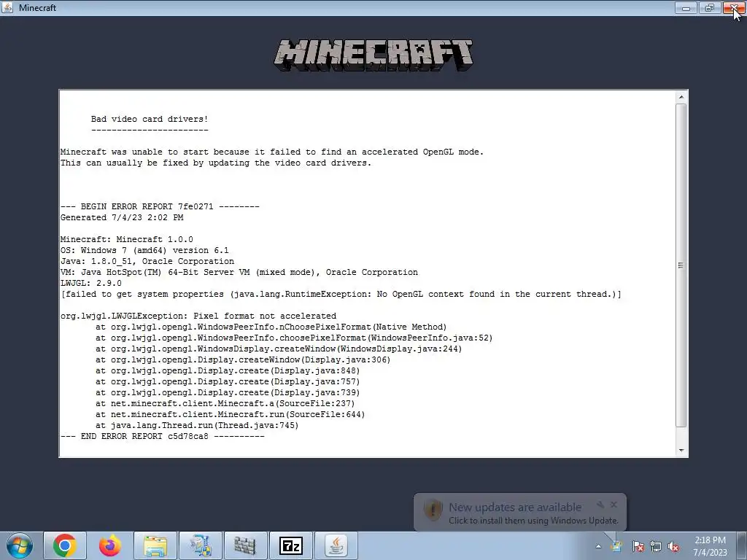The height and width of the screenshot is (560, 747).
Task: Minimize the Minecraft window
Action: [686, 7]
